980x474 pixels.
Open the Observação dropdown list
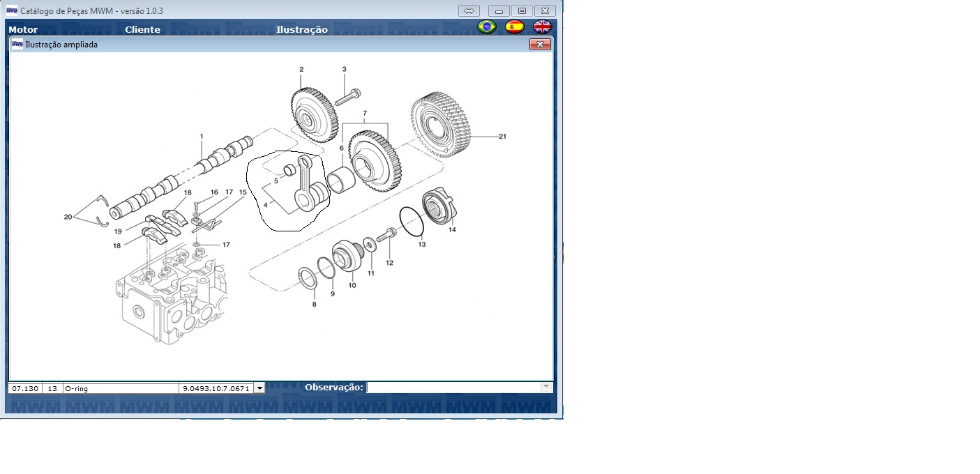pos(546,388)
